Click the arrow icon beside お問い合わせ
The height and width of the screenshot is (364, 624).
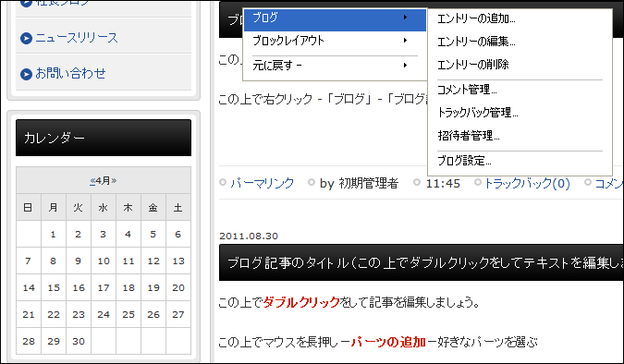pos(26,74)
